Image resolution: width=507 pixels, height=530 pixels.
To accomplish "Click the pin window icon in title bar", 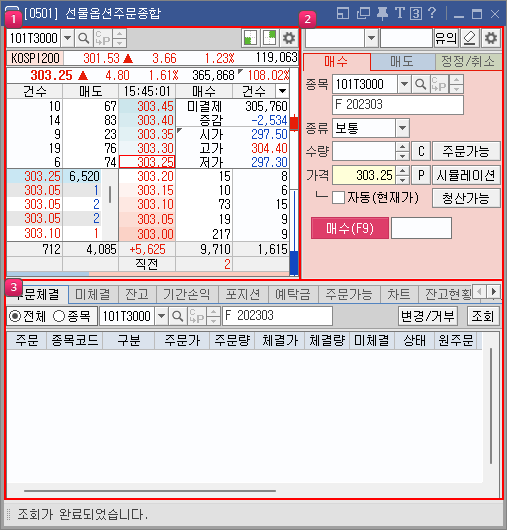I will [x=382, y=14].
